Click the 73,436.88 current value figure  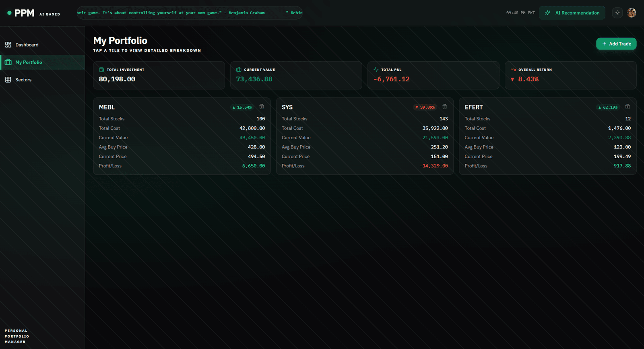(254, 79)
